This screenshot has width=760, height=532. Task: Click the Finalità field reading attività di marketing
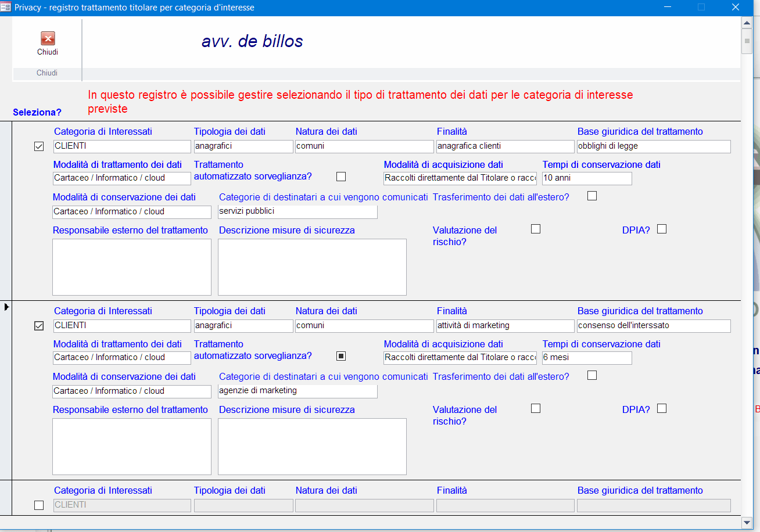(x=506, y=326)
